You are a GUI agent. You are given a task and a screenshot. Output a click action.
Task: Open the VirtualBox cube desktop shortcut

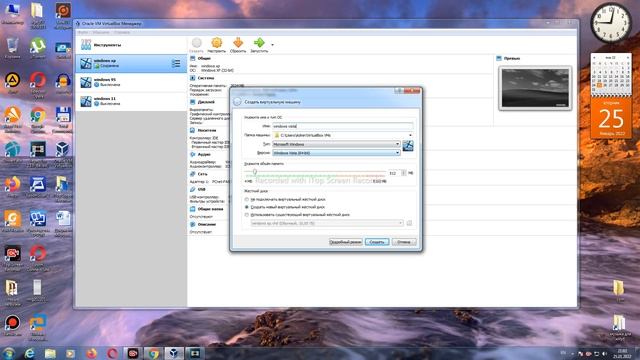[x=62, y=152]
